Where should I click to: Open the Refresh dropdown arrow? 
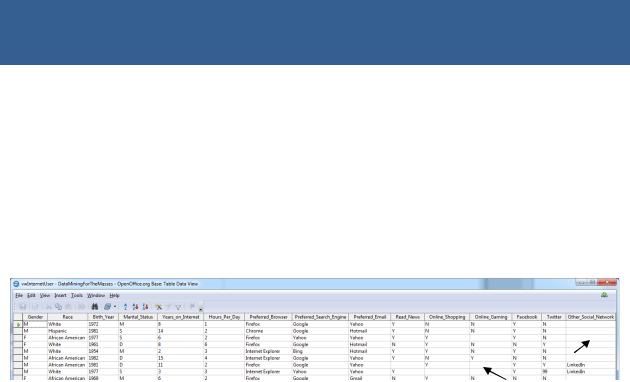point(115,307)
